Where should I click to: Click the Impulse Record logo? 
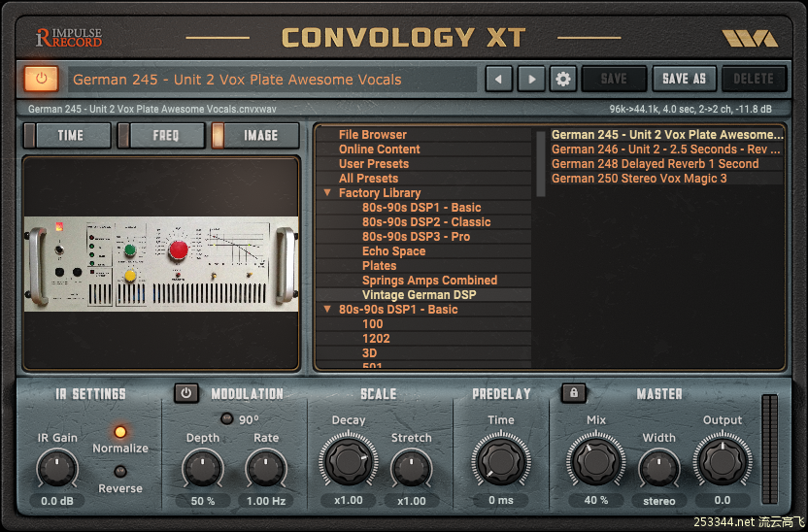[69, 38]
